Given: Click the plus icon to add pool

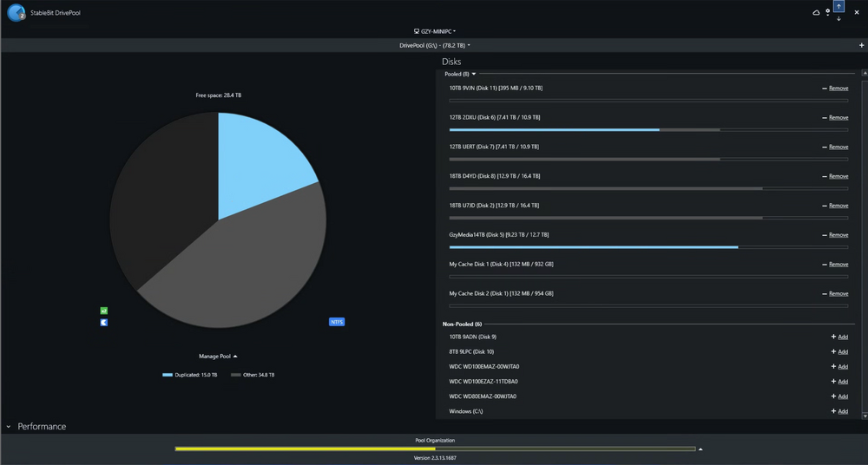Looking at the screenshot, I should [861, 45].
